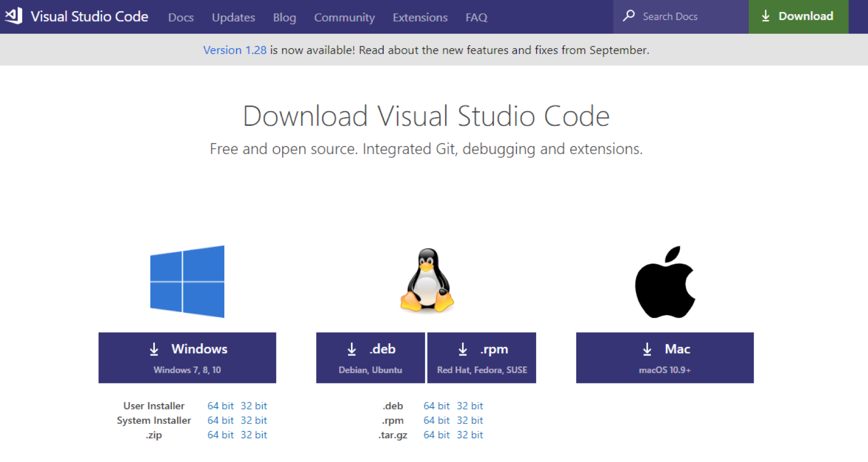
Task: Click the Linux penguin icon
Action: (x=427, y=281)
